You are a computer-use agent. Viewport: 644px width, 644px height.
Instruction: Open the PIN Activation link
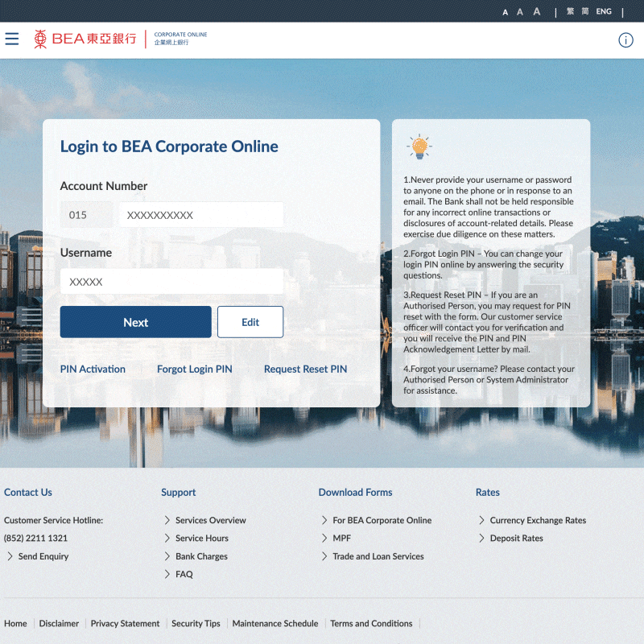(93, 369)
